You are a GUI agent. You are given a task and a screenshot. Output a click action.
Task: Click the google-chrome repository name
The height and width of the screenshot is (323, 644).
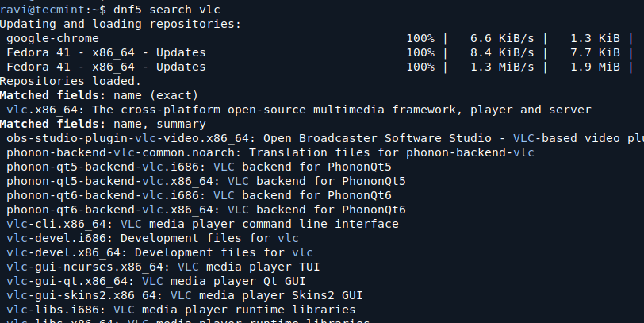pos(52,38)
